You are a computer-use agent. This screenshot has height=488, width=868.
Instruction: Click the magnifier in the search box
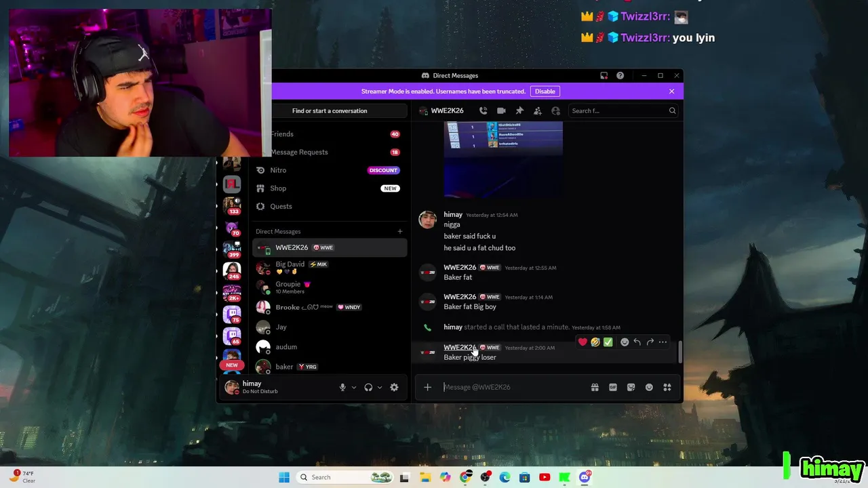[x=672, y=110]
